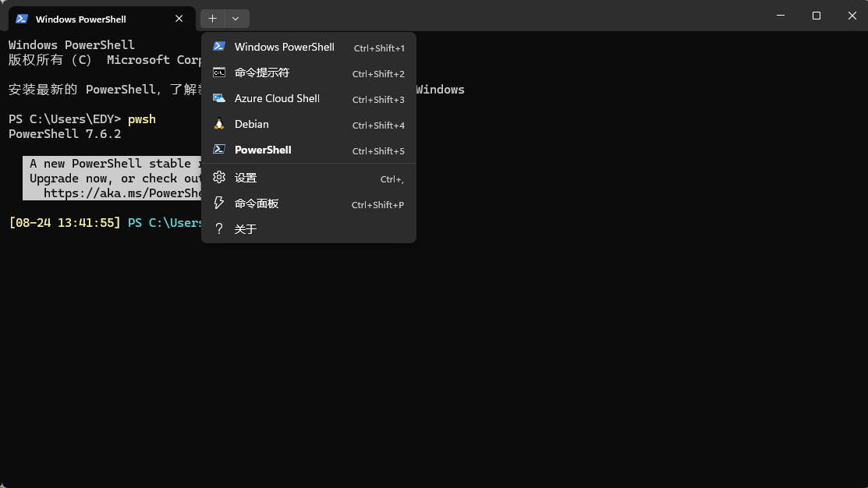Click the Ctrl+Shift+1 shortcut label

point(379,48)
